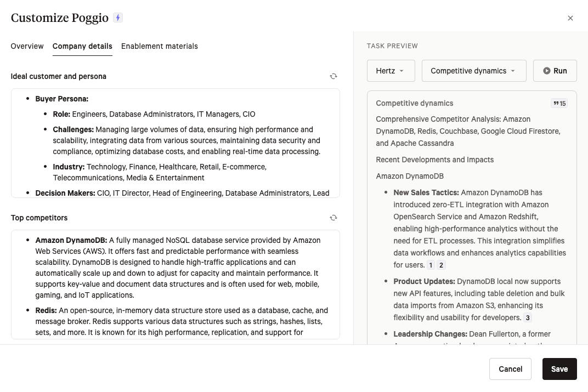The image size is (588, 392).
Task: Open citation reference 2 in New Sales Tactics
Action: point(441,265)
